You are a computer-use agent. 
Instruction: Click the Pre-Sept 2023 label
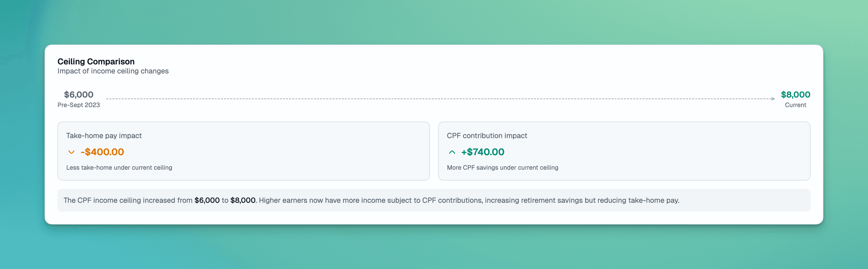point(78,105)
